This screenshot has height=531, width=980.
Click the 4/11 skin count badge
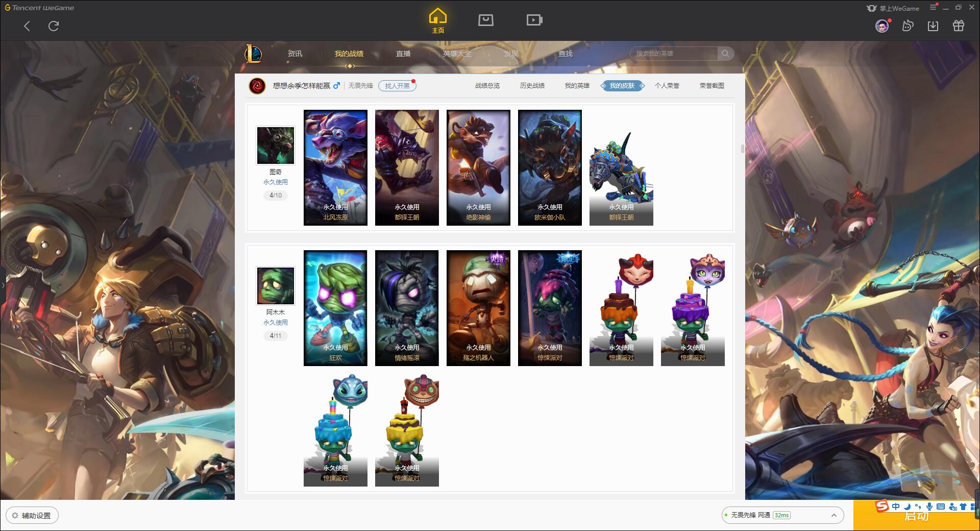(276, 336)
